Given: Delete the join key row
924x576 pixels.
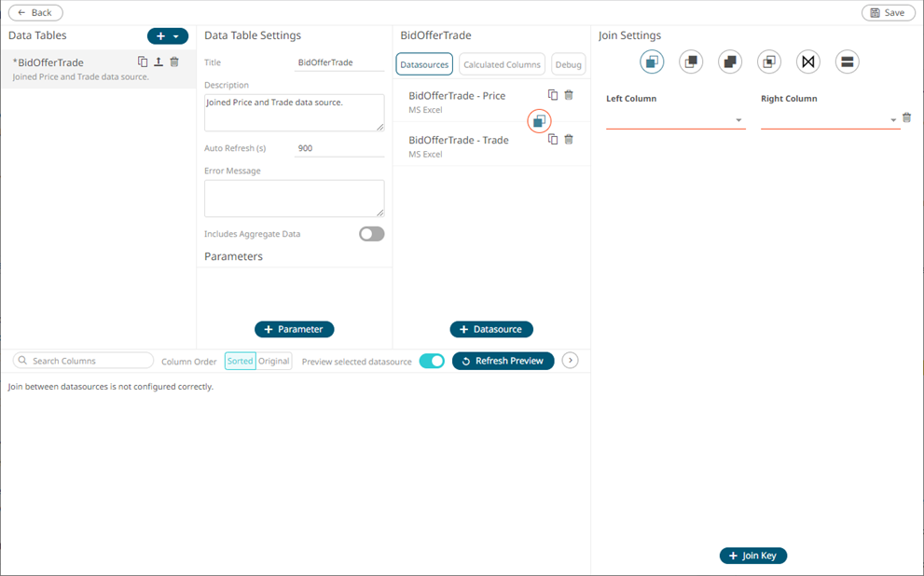Looking at the screenshot, I should (x=906, y=118).
